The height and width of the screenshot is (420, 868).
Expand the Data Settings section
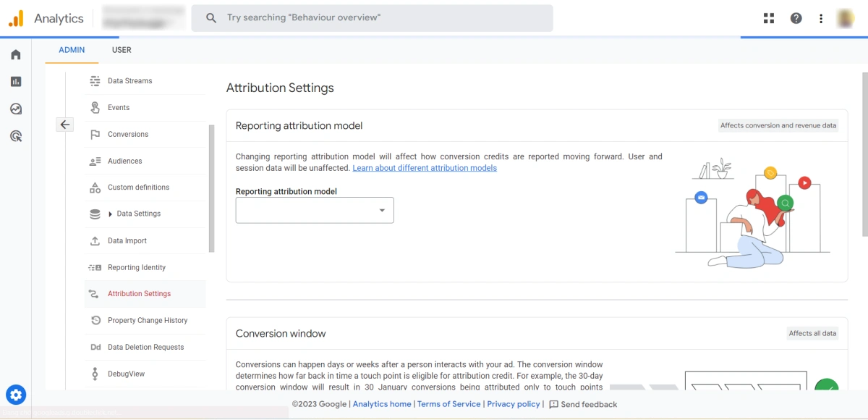137,214
